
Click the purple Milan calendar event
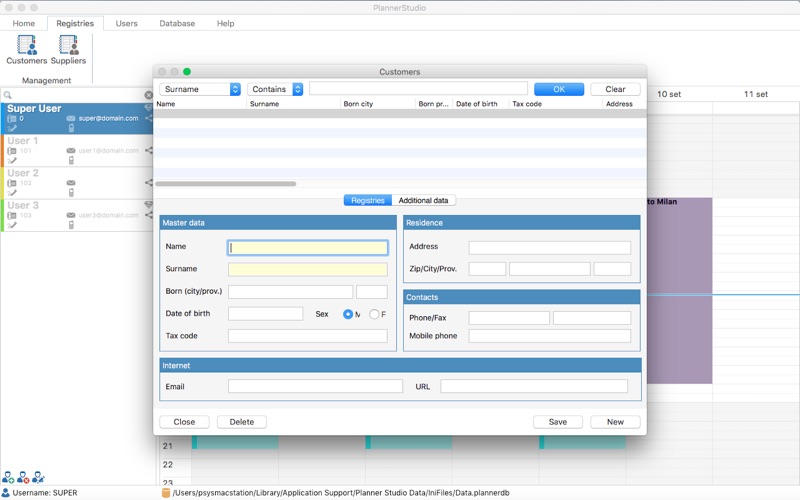tap(680, 291)
